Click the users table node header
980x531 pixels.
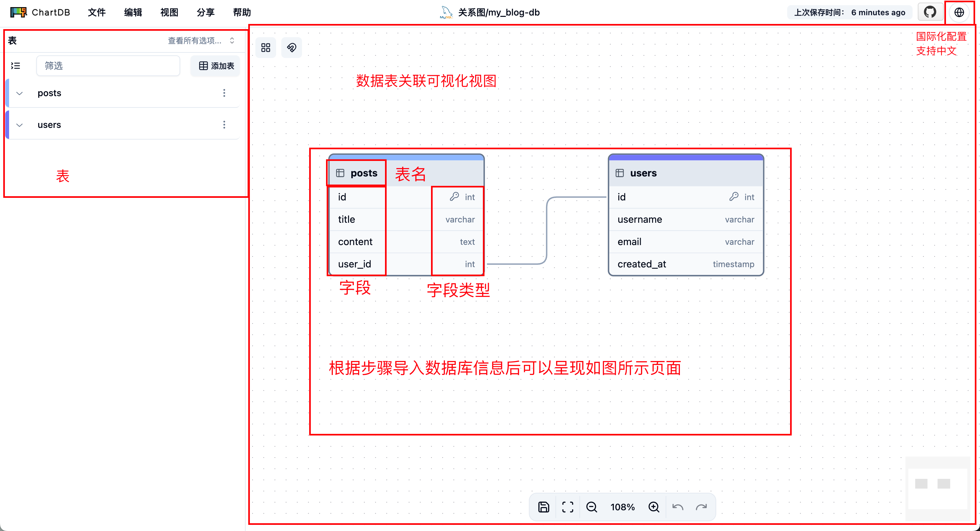(x=686, y=173)
